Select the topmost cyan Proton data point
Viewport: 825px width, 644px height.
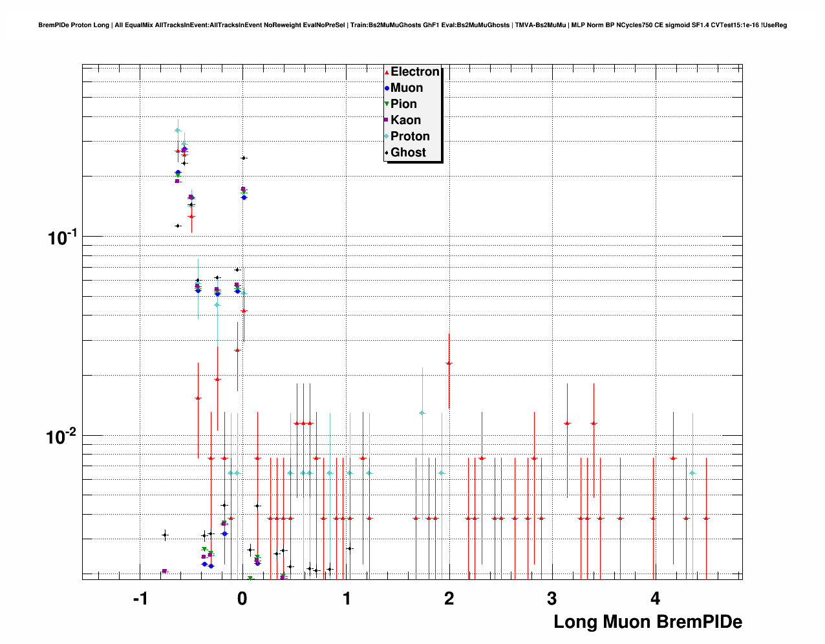coord(178,131)
